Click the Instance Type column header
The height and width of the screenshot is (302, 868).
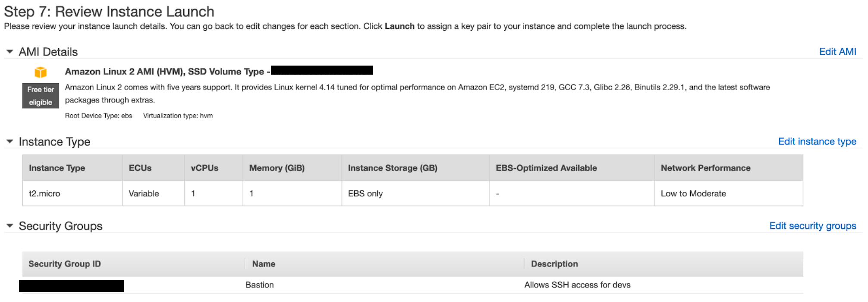point(57,168)
